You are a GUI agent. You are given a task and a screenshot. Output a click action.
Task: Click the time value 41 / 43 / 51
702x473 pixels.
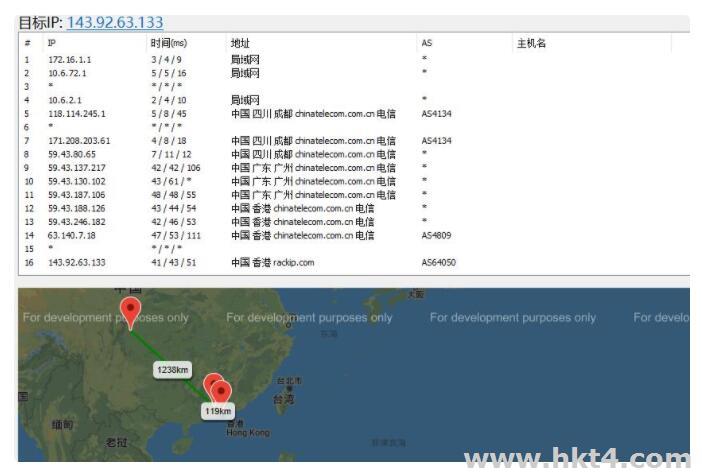click(x=173, y=262)
